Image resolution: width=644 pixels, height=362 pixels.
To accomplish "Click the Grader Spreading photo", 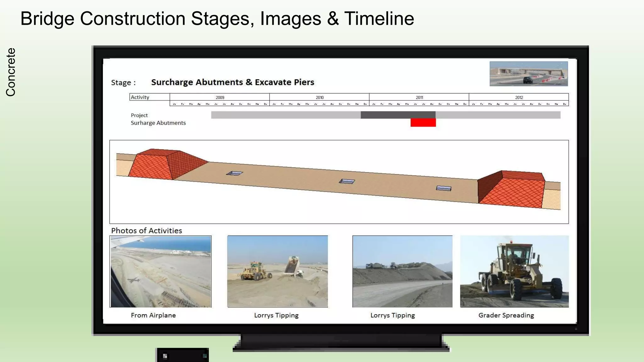I will [x=514, y=271].
